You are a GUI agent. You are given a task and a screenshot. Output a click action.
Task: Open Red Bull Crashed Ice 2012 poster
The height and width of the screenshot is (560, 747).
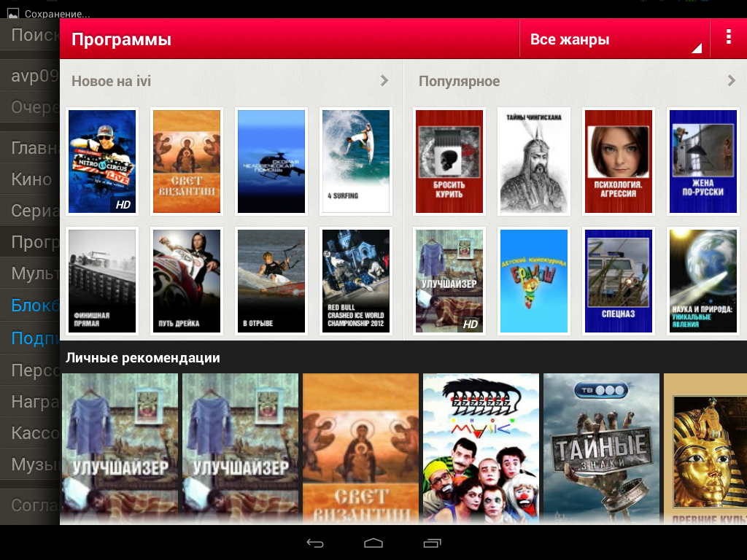click(x=356, y=281)
